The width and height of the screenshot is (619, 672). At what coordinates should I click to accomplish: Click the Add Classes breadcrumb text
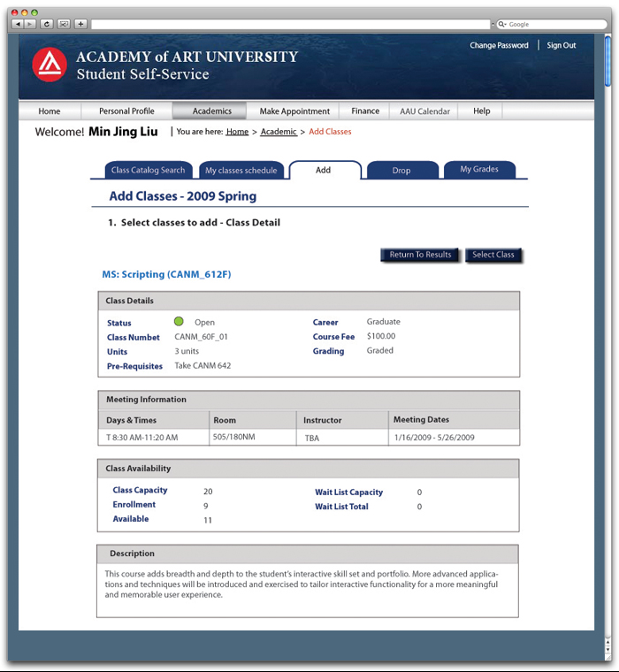click(x=330, y=132)
